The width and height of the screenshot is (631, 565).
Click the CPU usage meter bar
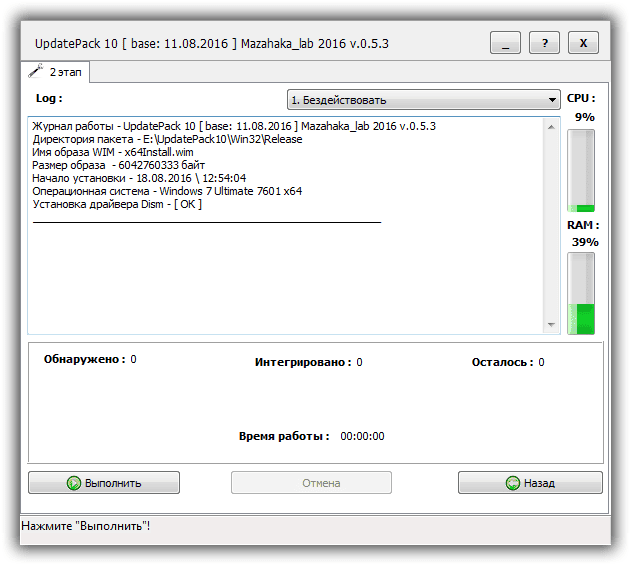(x=581, y=171)
